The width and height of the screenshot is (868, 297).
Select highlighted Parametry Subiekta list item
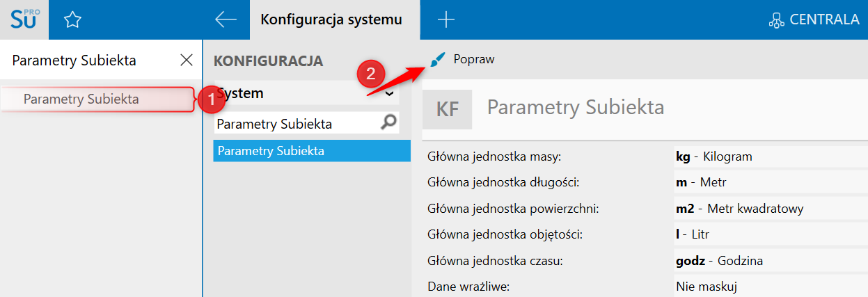(x=312, y=150)
